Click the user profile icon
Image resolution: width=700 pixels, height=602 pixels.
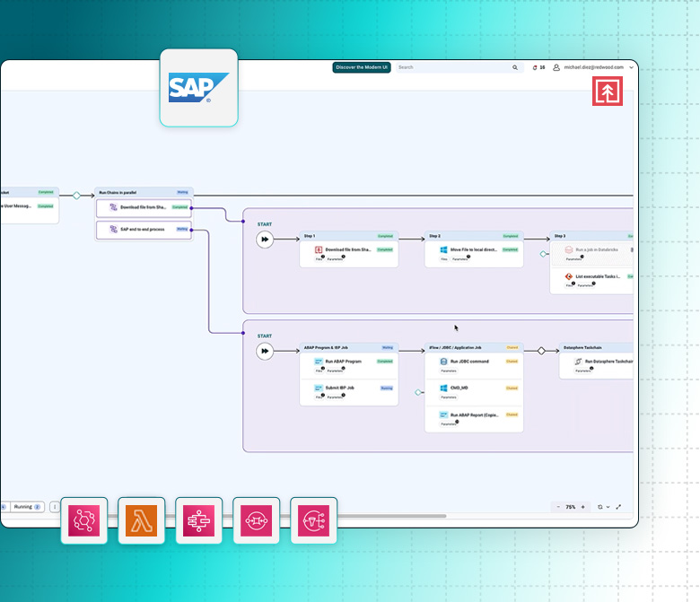556,67
